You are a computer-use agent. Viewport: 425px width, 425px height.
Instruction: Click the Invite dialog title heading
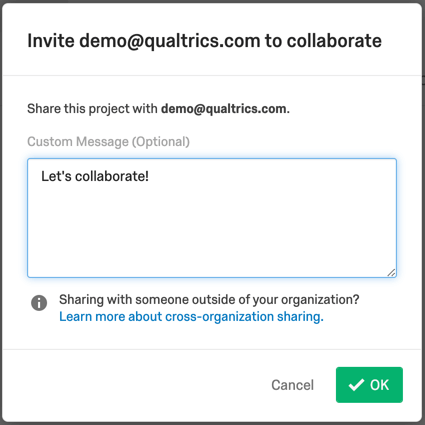pyautogui.click(x=204, y=41)
